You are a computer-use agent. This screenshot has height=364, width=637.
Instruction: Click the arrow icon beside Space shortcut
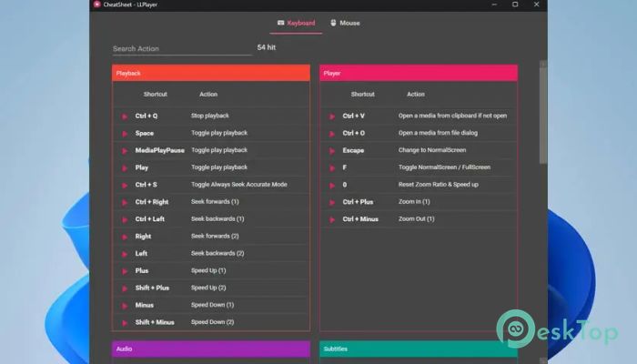click(x=125, y=134)
